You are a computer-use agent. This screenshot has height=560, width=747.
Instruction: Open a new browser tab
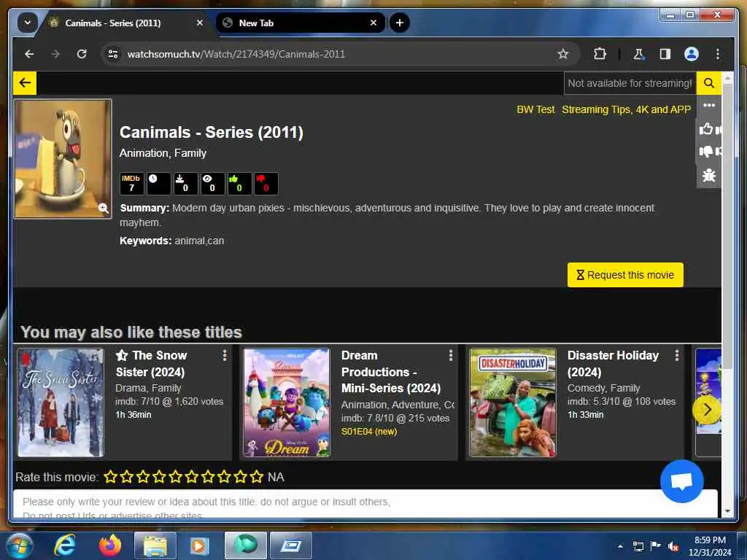[400, 23]
